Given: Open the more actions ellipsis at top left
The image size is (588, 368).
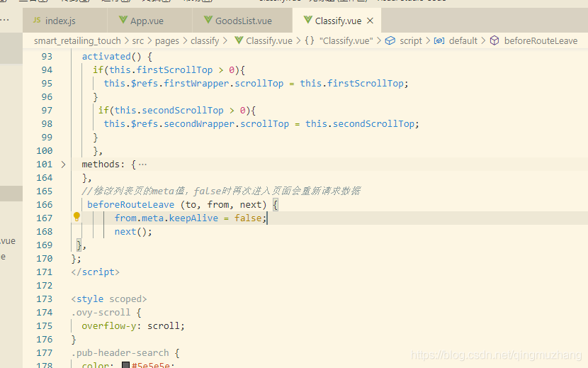Looking at the screenshot, I should (4, 20).
